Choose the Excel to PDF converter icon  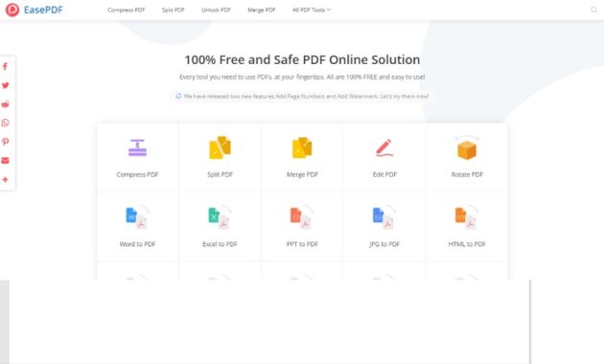coord(220,217)
